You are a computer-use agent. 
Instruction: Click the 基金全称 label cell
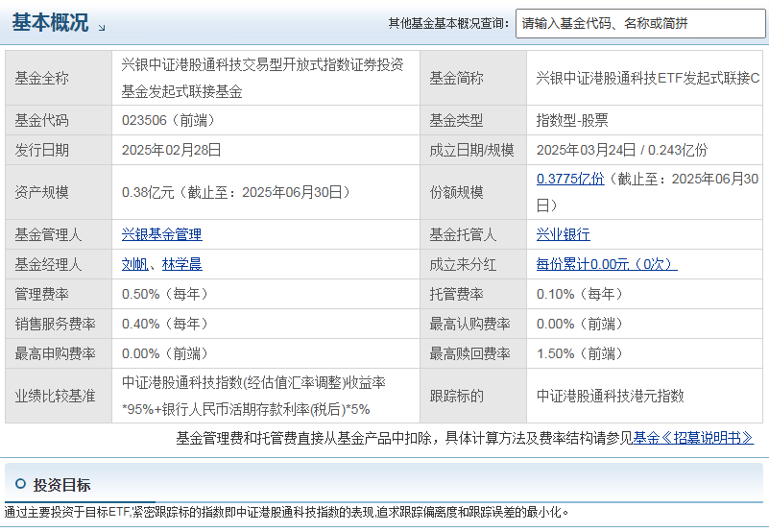[x=59, y=78]
